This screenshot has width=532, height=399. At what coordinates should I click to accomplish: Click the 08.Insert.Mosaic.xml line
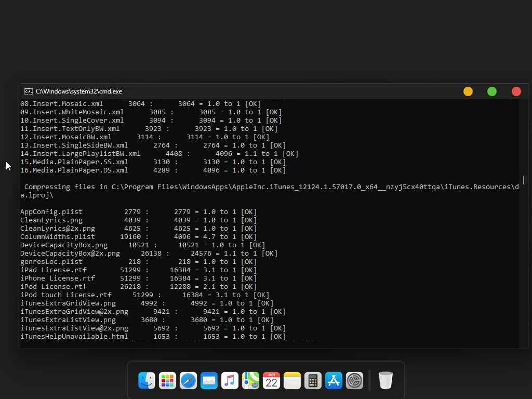tap(140, 104)
